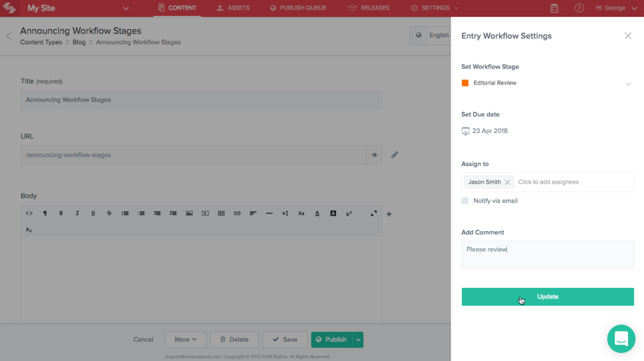
Task: Open due date picker 23 Apr 2018
Action: coord(485,131)
